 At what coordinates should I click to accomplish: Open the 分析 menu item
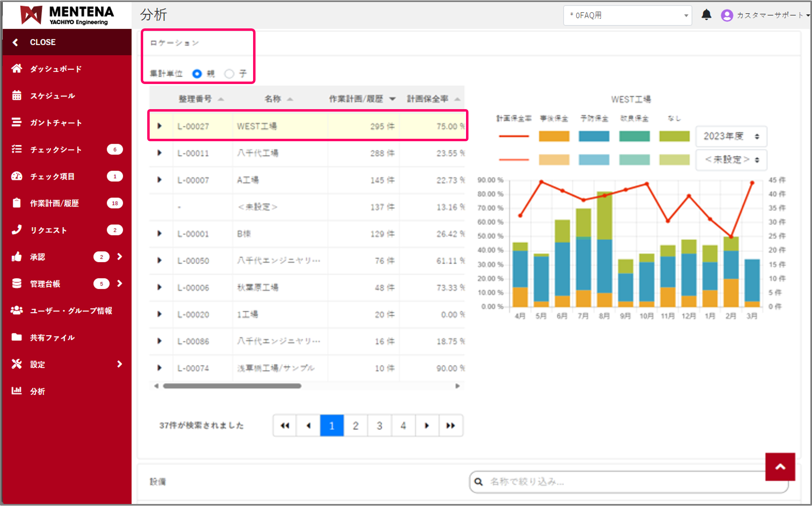37,391
